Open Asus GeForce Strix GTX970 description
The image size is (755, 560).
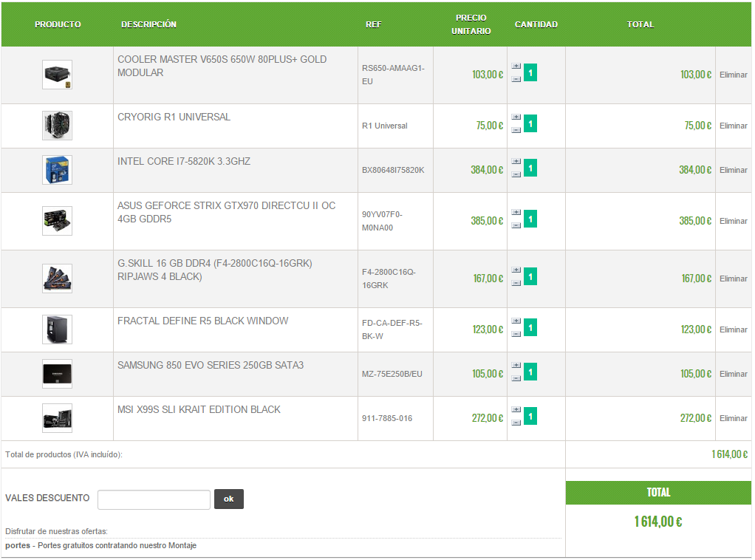point(226,212)
